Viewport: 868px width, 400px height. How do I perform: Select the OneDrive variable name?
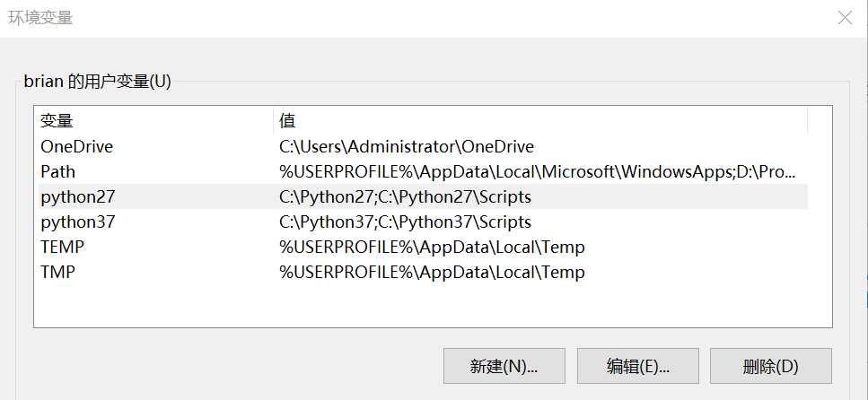coord(77,146)
